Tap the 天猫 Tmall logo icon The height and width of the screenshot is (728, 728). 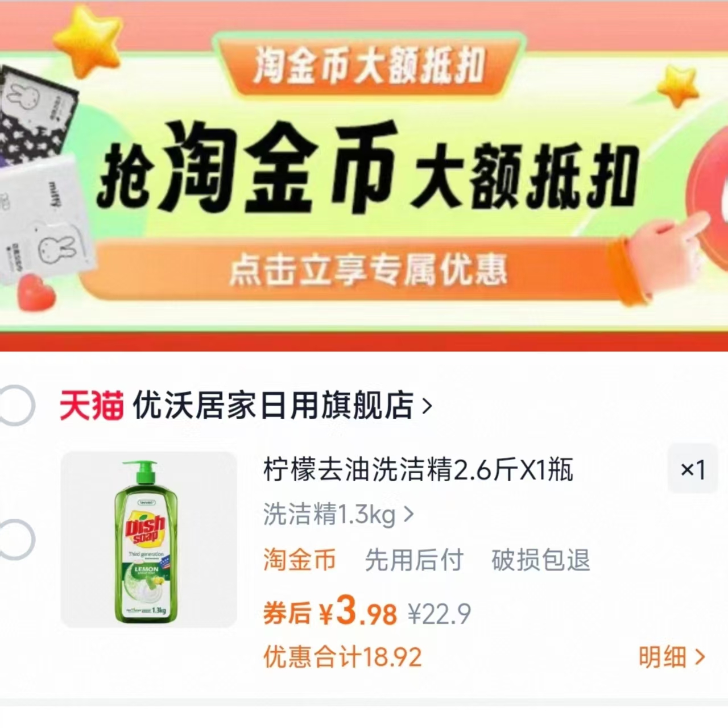[x=92, y=406]
